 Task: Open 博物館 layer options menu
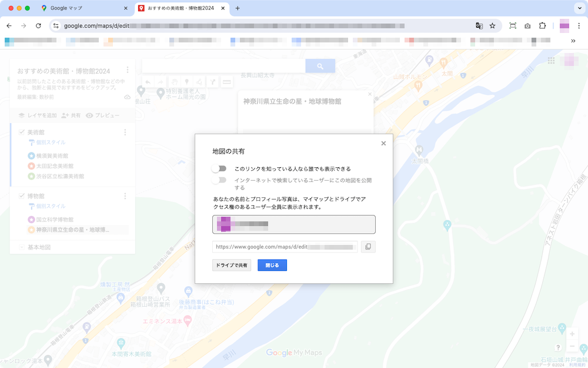pos(125,196)
